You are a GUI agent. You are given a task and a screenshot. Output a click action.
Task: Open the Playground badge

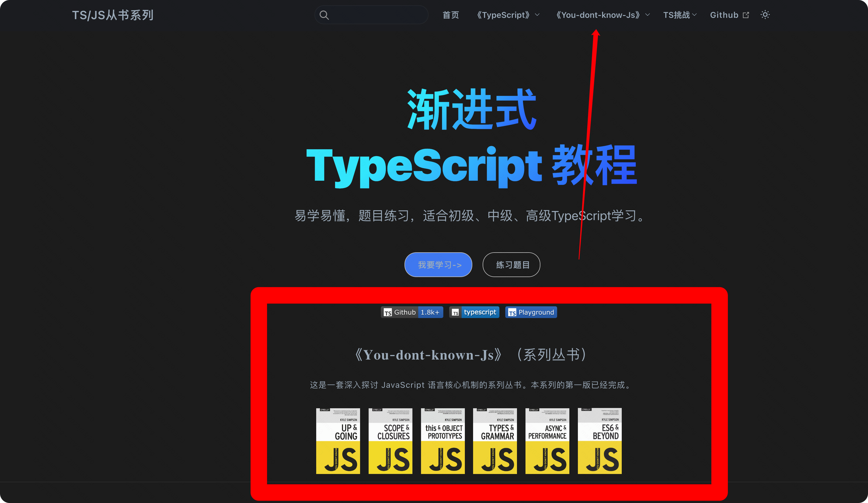[531, 312]
